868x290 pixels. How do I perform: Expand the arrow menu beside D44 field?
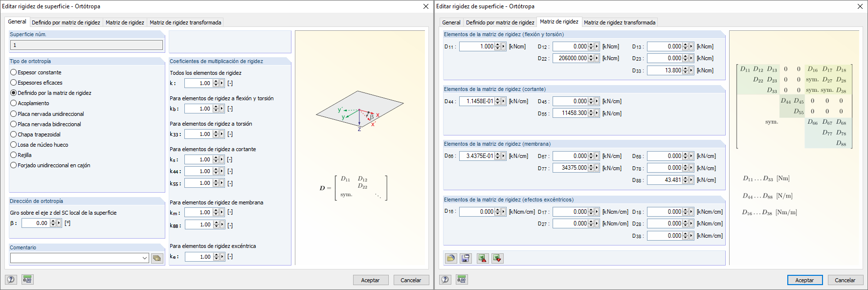[503, 101]
